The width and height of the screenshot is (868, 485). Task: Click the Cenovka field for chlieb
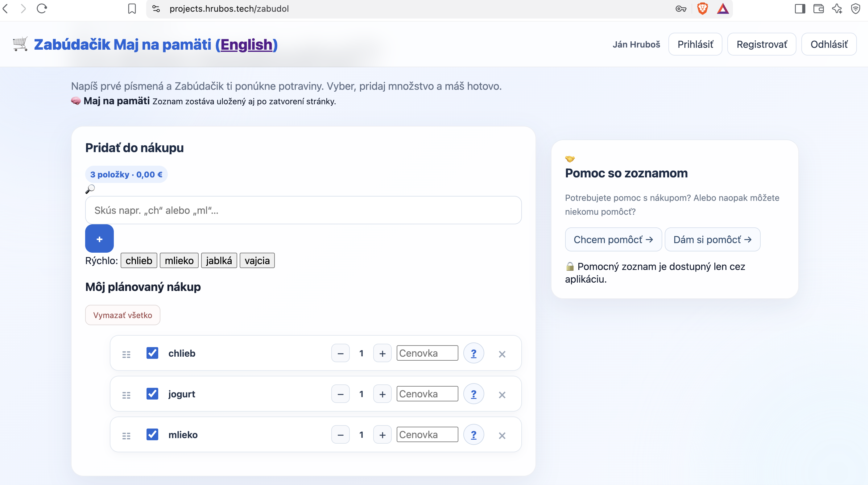pyautogui.click(x=427, y=353)
